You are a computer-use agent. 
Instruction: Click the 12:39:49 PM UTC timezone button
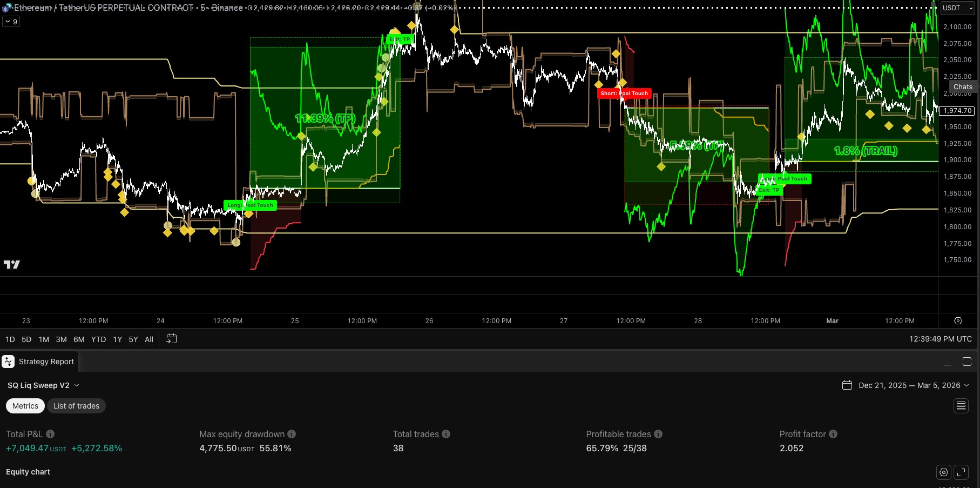(940, 339)
